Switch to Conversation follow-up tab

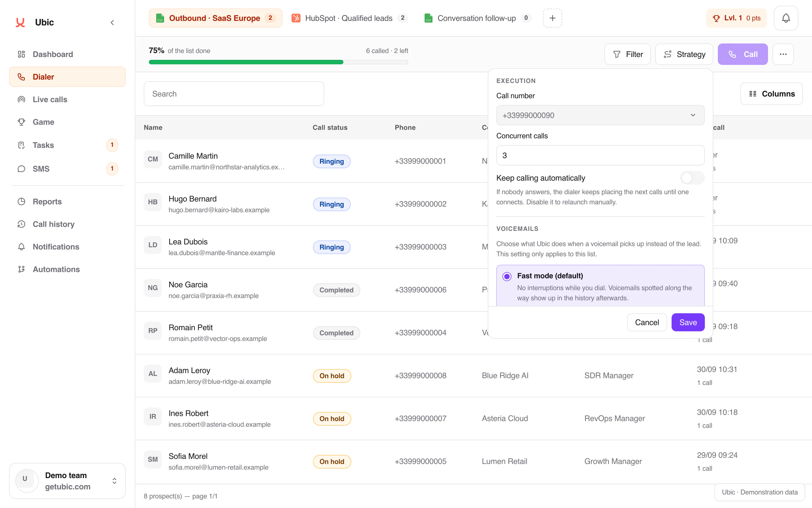pos(478,18)
